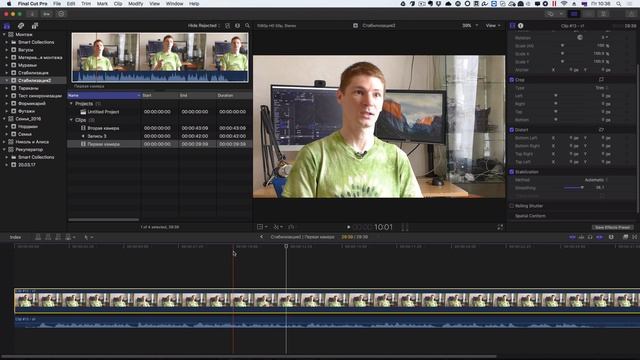Toggle the Distort effect checkbox
This screenshot has height=360, width=640.
(x=511, y=130)
